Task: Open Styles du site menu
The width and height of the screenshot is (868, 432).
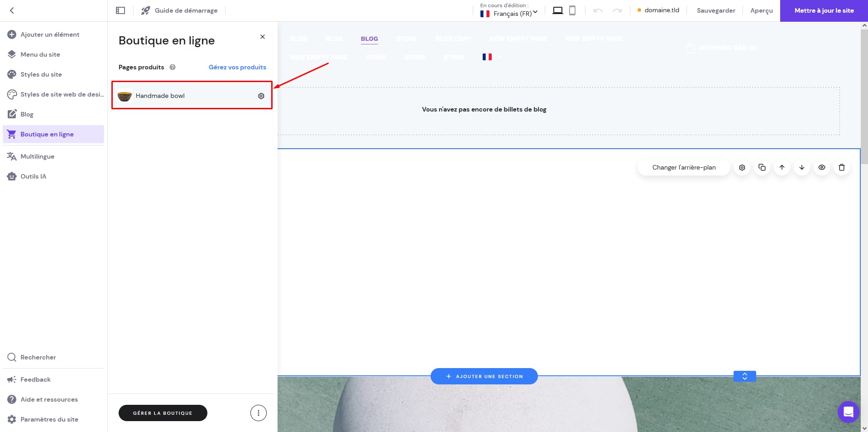Action: point(41,74)
